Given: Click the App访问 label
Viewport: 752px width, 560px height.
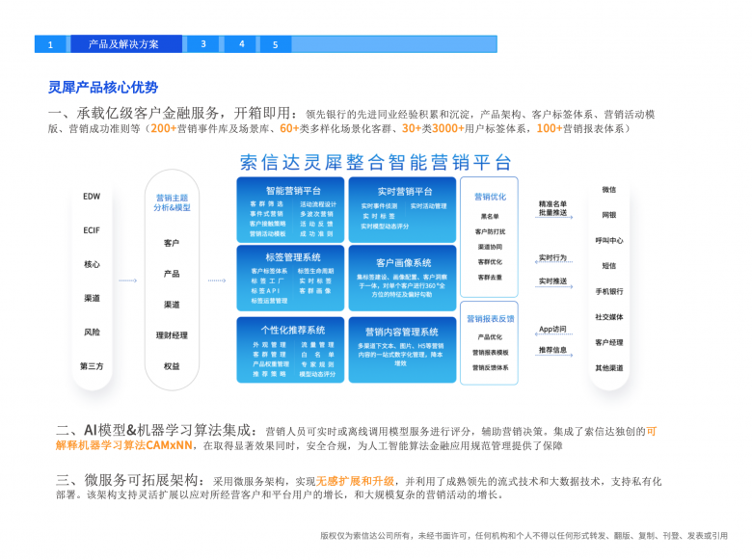Looking at the screenshot, I should coord(552,329).
